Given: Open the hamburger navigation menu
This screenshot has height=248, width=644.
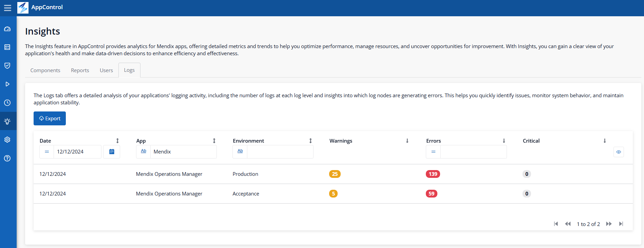Looking at the screenshot, I should [7, 7].
